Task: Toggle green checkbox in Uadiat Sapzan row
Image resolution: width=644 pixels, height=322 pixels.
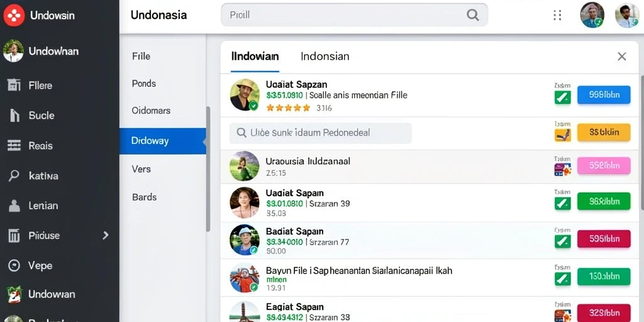Action: [563, 97]
